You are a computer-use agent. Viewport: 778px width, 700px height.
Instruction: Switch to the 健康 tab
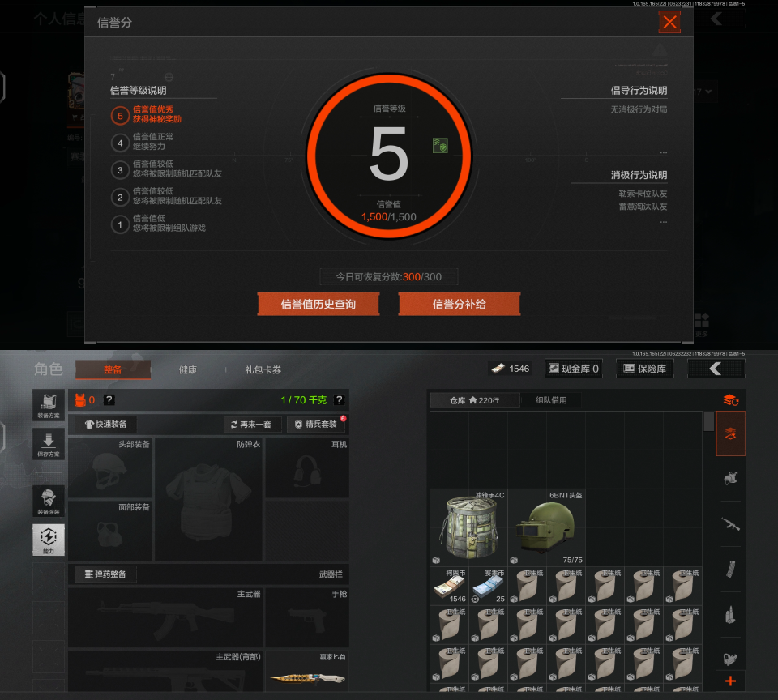point(188,369)
